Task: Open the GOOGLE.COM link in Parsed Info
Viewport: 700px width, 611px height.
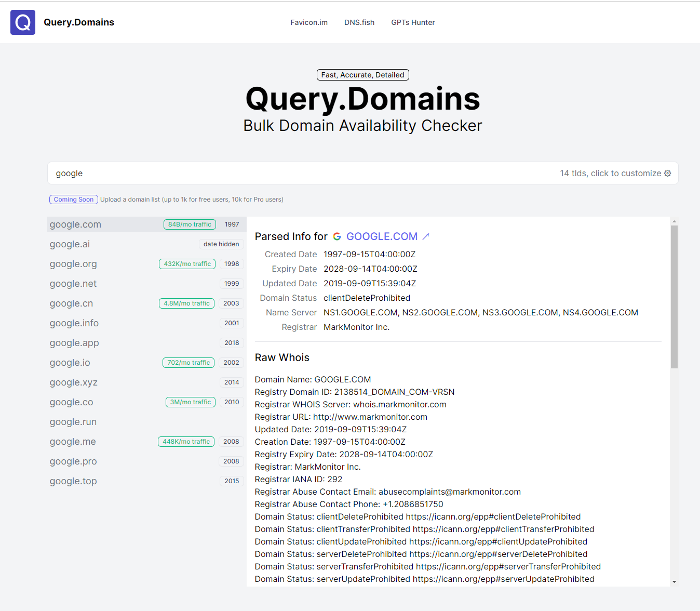Action: pyautogui.click(x=382, y=236)
